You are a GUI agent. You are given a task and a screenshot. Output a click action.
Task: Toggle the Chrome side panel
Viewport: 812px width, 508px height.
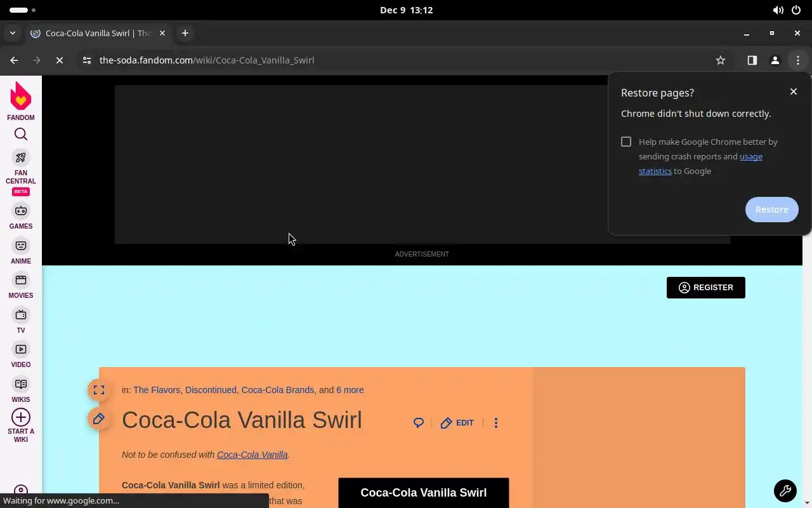coord(752,60)
